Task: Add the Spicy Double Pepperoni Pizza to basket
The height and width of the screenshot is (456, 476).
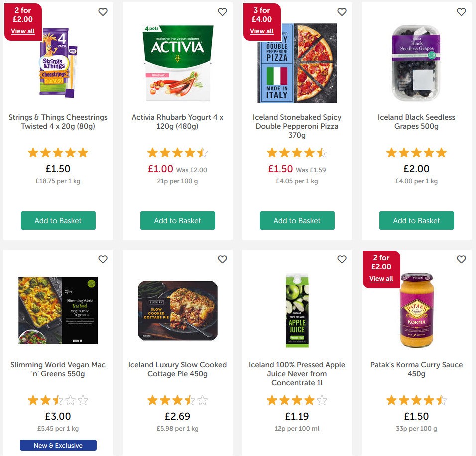Action: click(297, 221)
